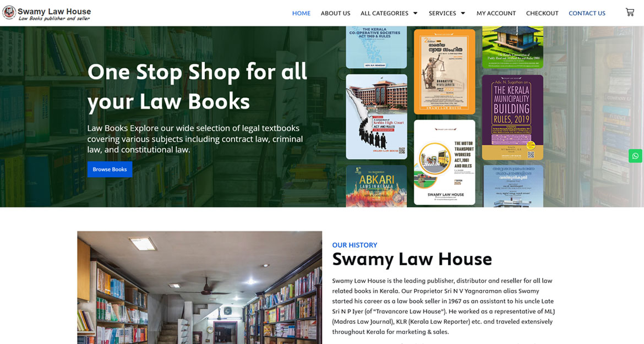Viewport: 644px width, 344px height.
Task: Click the Swamy Law House logo
Action: pos(46,13)
